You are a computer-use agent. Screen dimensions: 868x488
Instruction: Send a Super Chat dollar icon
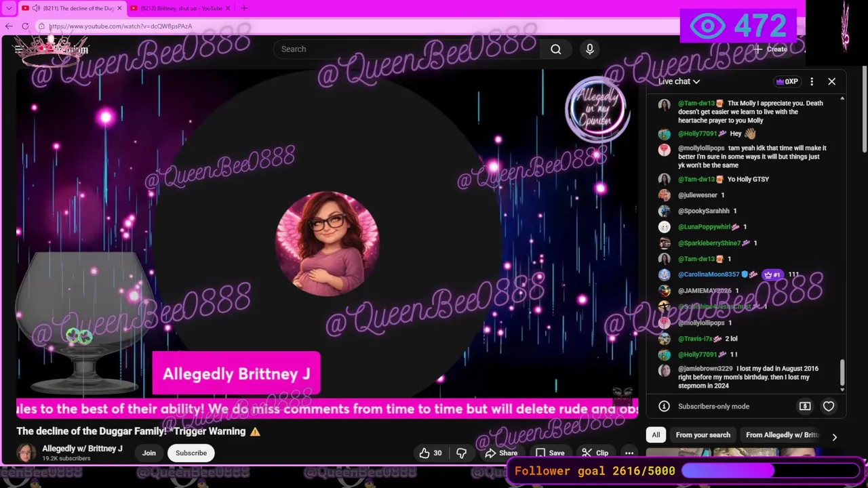coord(805,406)
